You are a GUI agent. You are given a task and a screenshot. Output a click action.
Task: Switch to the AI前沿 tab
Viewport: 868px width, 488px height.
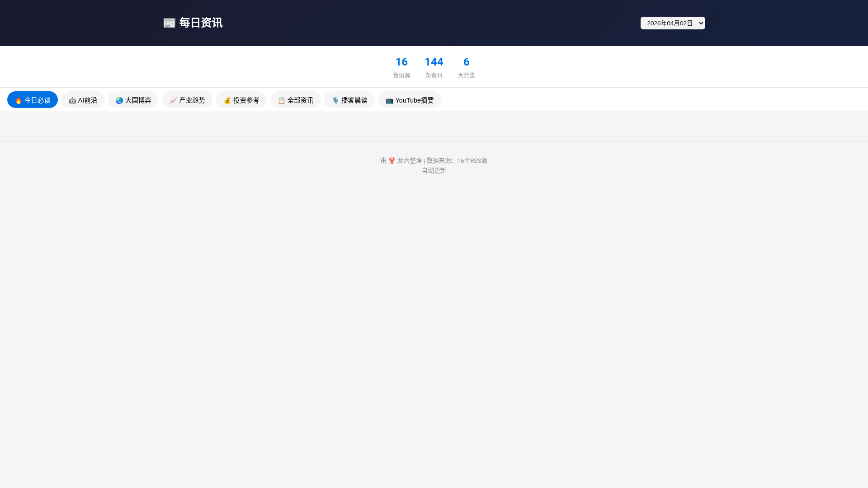point(83,100)
